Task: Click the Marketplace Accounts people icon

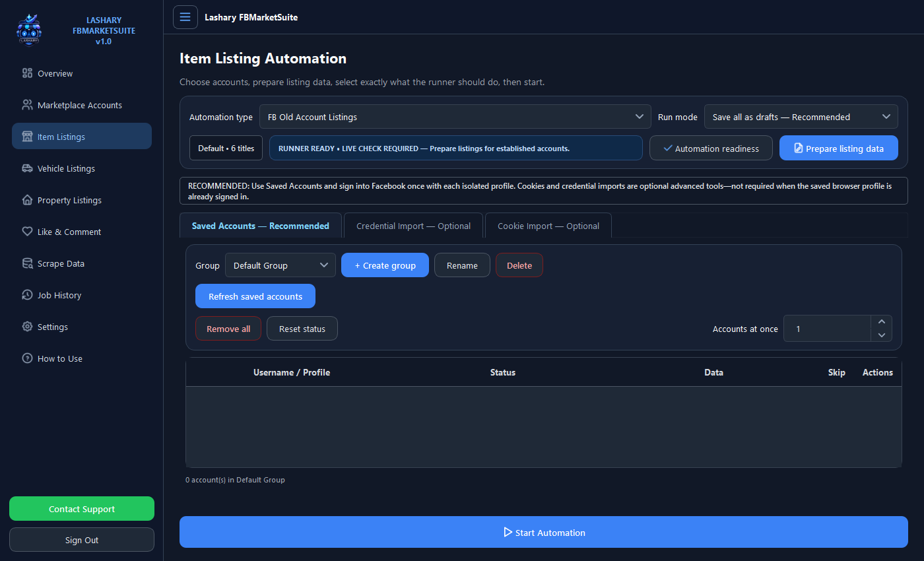Action: pos(27,105)
